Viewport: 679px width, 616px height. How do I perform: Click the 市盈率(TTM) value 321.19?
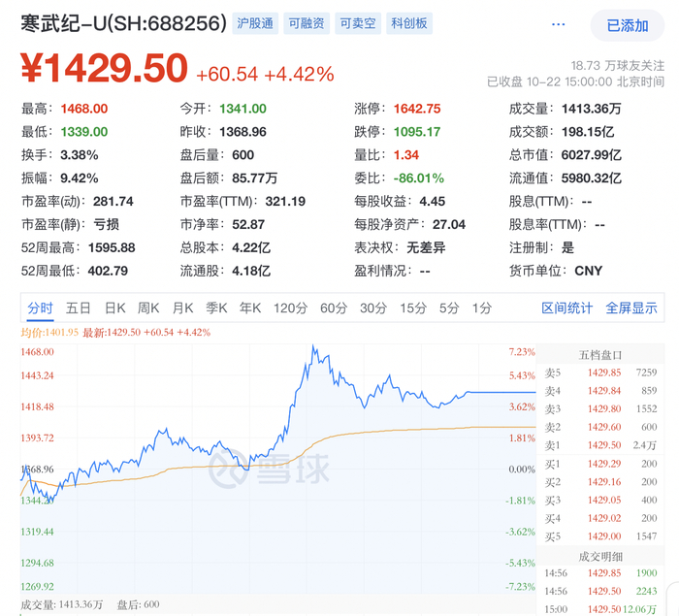[x=285, y=202]
